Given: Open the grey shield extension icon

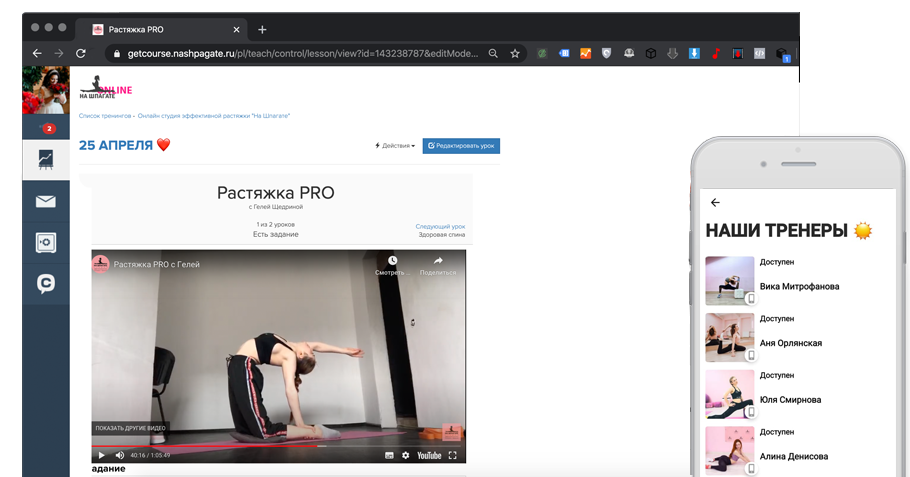Looking at the screenshot, I should [606, 53].
